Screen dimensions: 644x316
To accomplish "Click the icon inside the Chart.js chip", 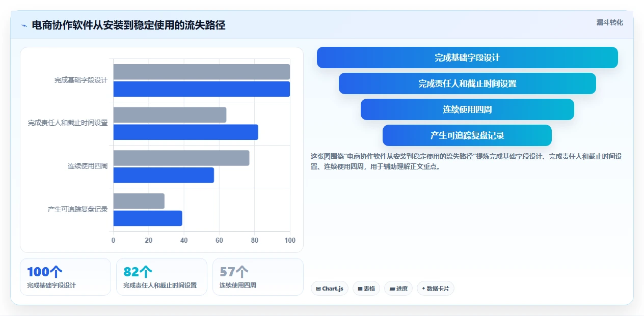I will [x=318, y=289].
